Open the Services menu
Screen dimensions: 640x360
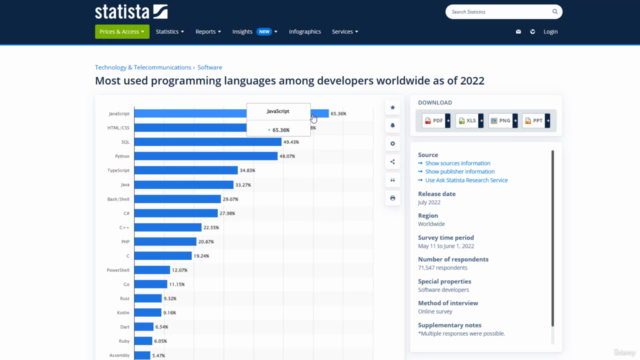tap(345, 31)
